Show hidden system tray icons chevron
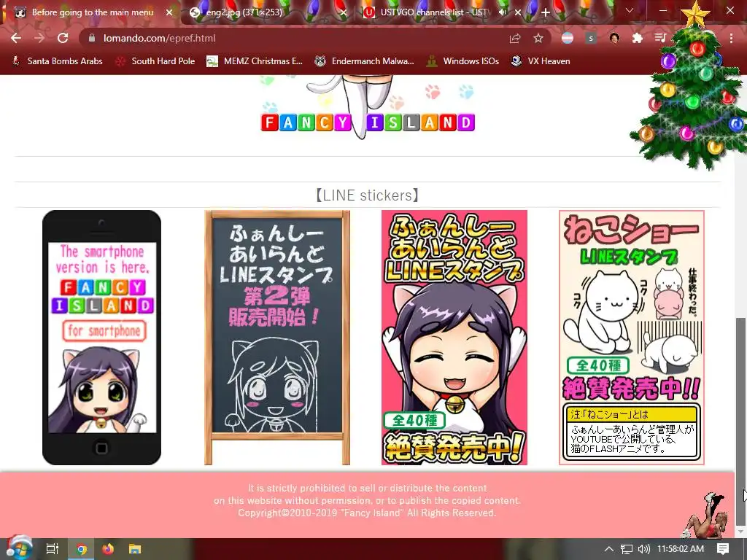747x560 pixels. tap(609, 549)
